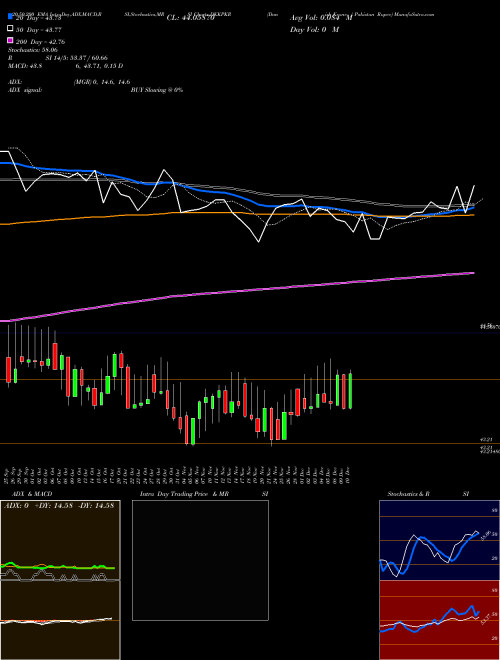Click the 'CL: 44.05' closing price text
The height and width of the screenshot is (660, 500).
click(x=191, y=18)
